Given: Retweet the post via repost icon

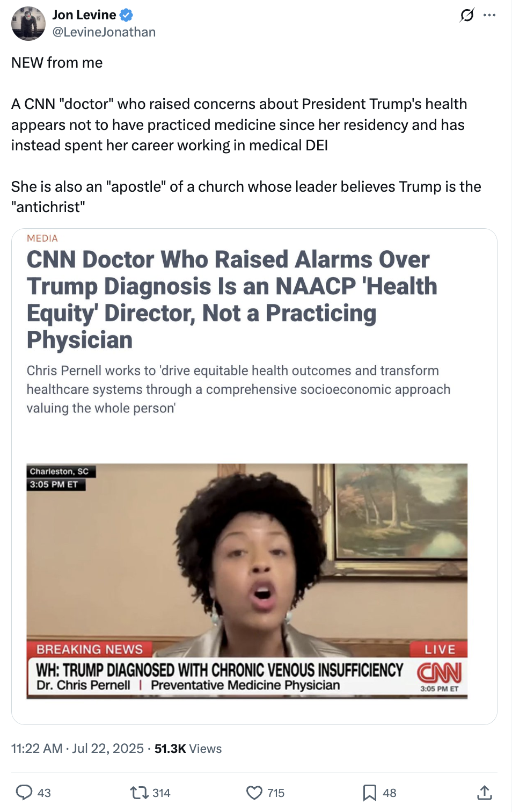Looking at the screenshot, I should pyautogui.click(x=140, y=792).
